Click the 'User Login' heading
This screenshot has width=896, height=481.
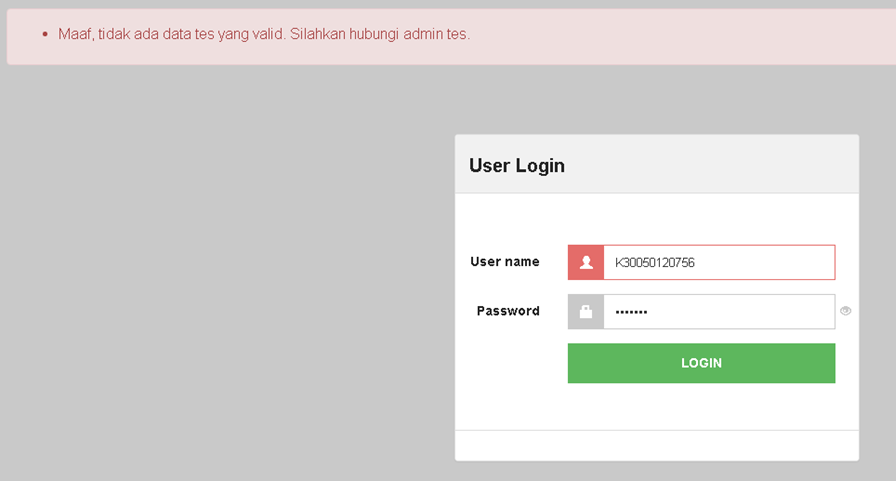point(517,166)
